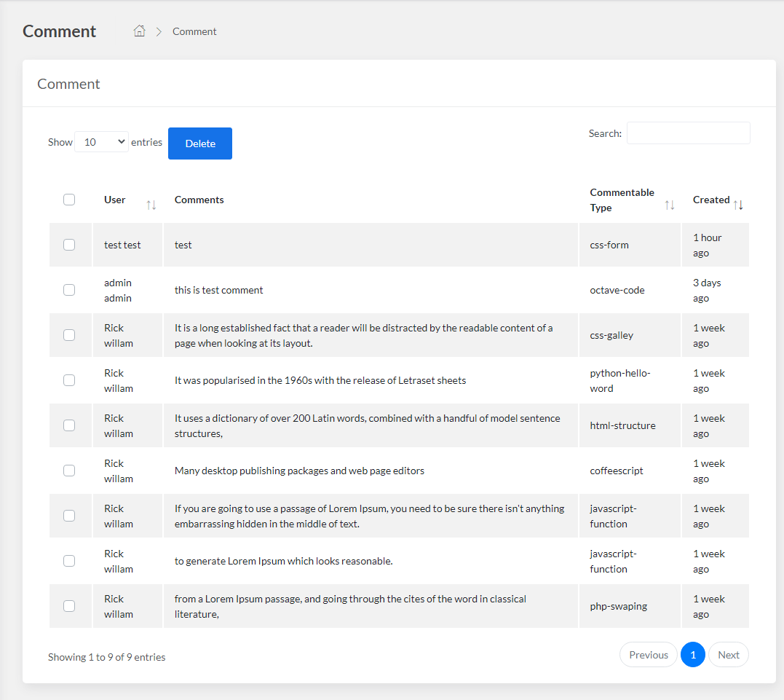Sort by Commentable Type column arrows
This screenshot has height=700, width=784.
click(x=670, y=205)
